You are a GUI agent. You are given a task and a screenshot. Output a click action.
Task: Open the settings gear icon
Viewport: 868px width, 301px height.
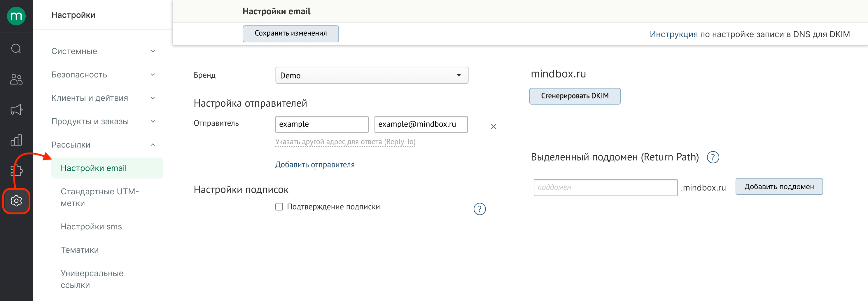(x=16, y=201)
